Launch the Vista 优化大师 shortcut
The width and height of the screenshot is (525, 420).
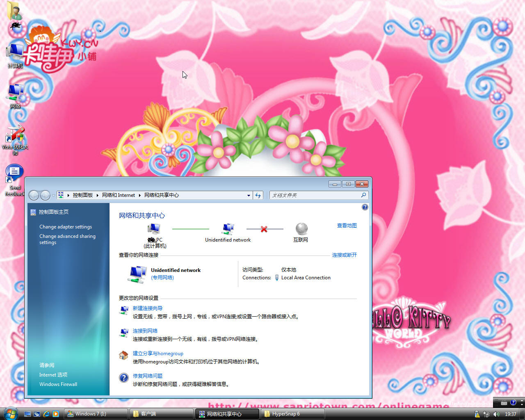pos(15,140)
